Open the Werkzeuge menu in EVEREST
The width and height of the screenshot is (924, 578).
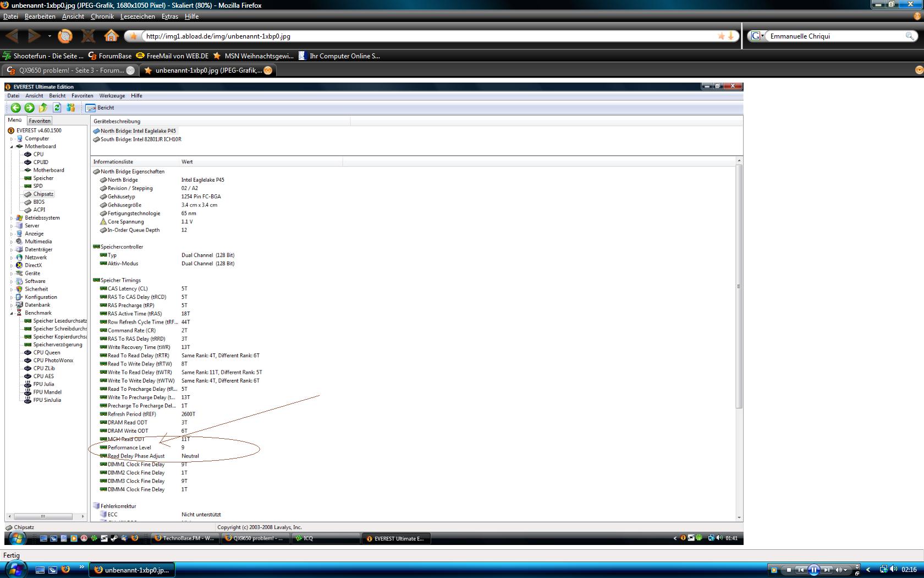[112, 96]
